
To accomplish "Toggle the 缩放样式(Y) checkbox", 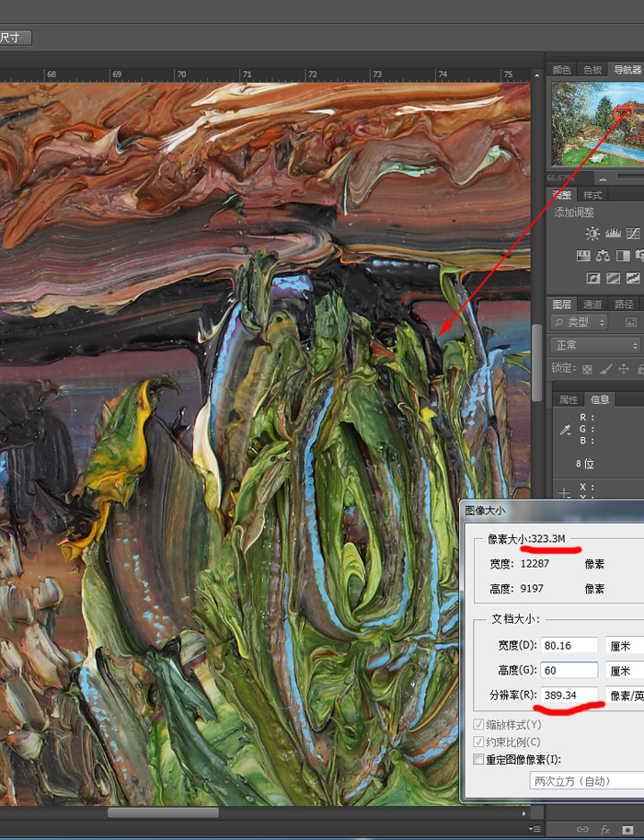I will 478,724.
